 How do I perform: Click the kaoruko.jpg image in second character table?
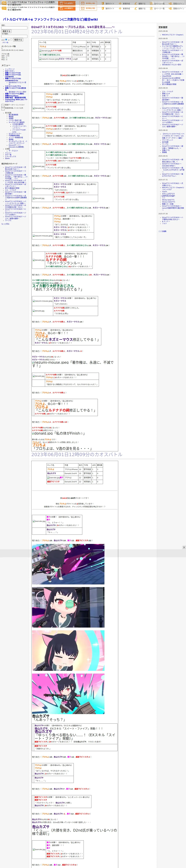[53, 477]
